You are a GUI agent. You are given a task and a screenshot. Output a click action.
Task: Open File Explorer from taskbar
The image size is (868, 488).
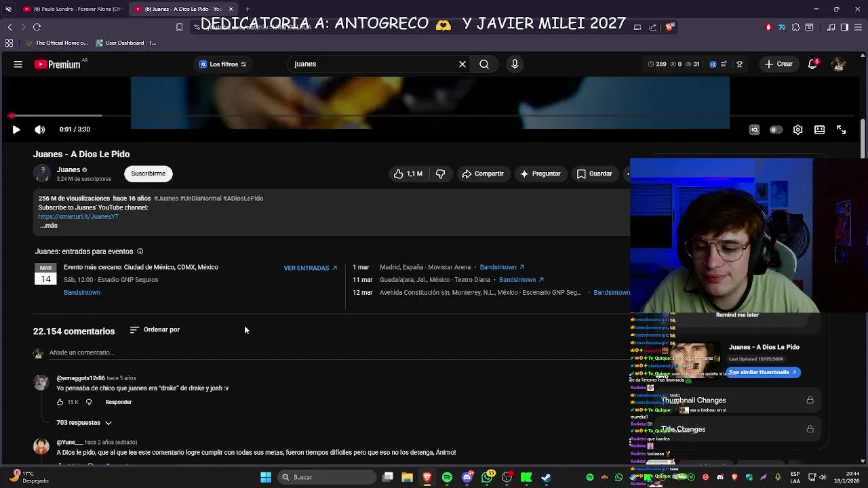click(407, 477)
